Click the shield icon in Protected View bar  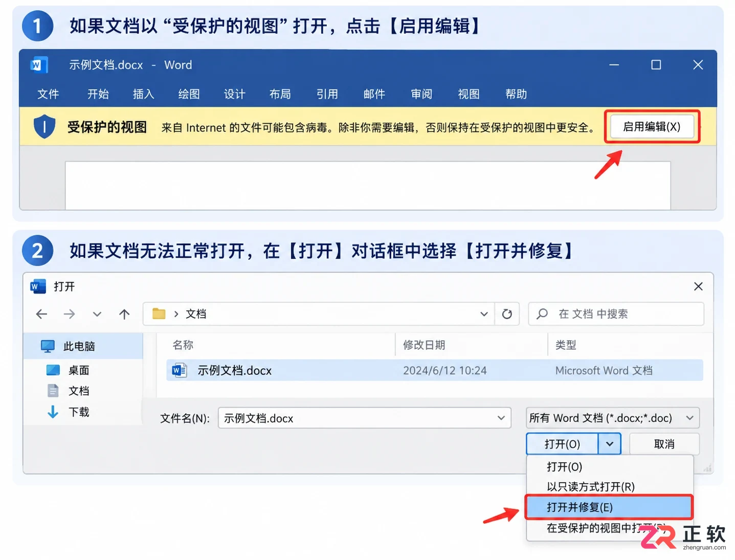coord(44,127)
